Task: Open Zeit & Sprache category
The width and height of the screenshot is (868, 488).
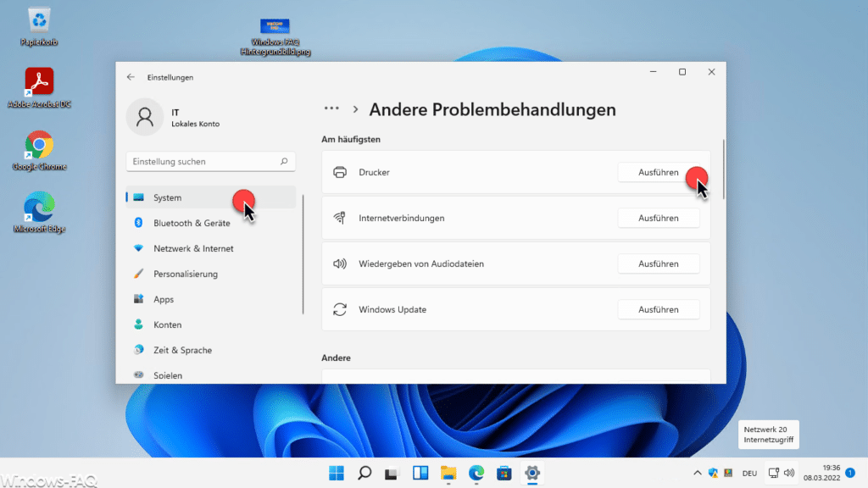Action: coord(211,350)
